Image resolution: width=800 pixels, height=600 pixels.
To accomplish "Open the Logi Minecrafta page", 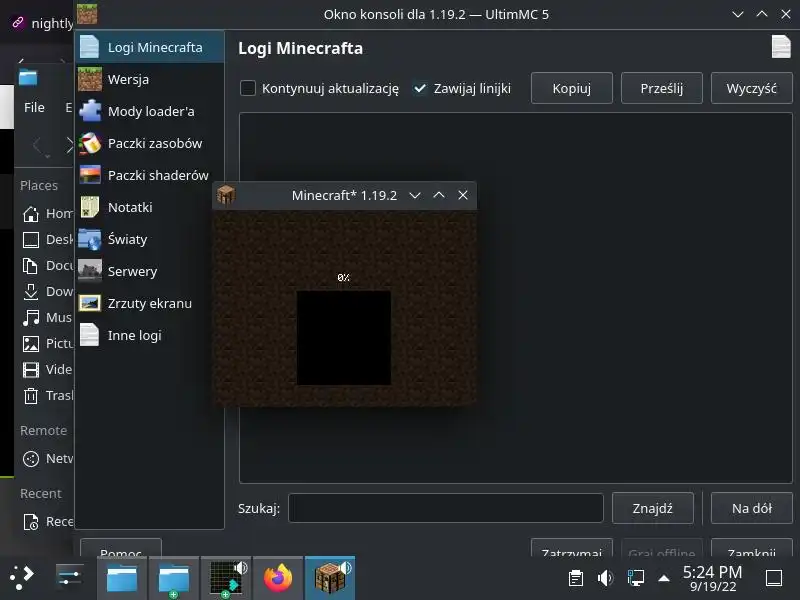I will [149, 47].
